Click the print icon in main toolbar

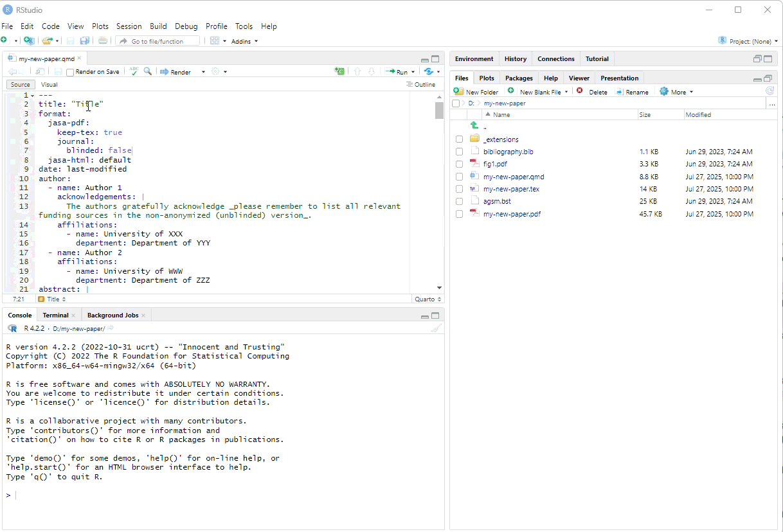coord(103,41)
